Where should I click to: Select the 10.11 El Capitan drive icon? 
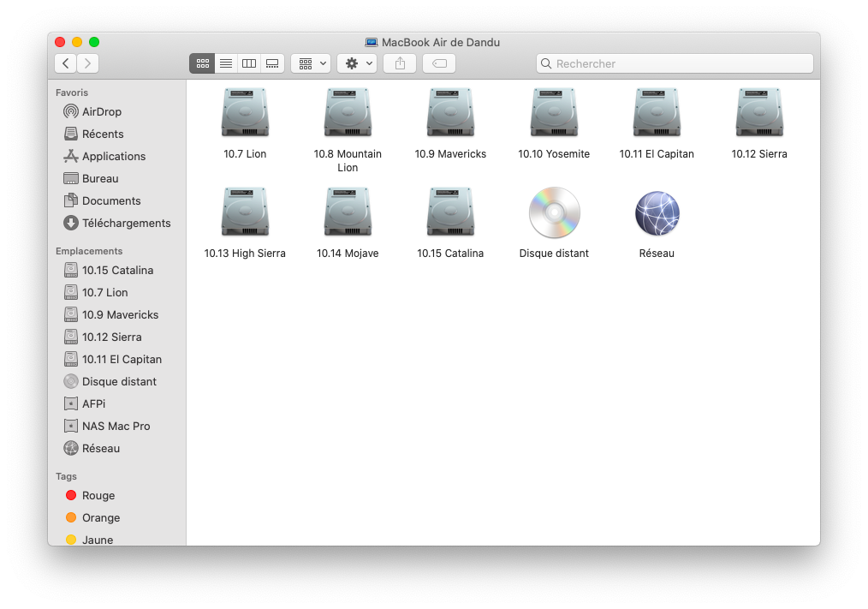[x=657, y=112]
